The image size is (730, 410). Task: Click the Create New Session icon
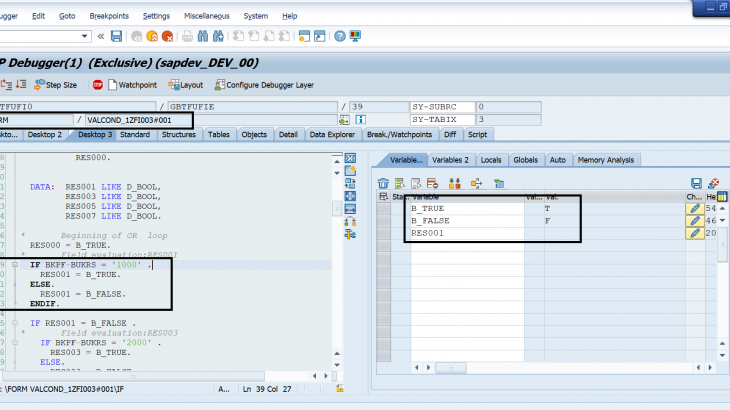coord(304,36)
